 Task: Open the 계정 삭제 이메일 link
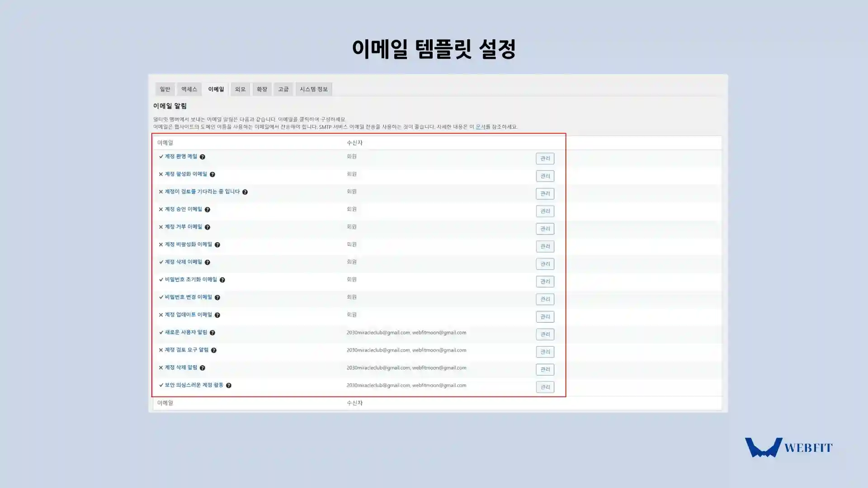point(184,262)
